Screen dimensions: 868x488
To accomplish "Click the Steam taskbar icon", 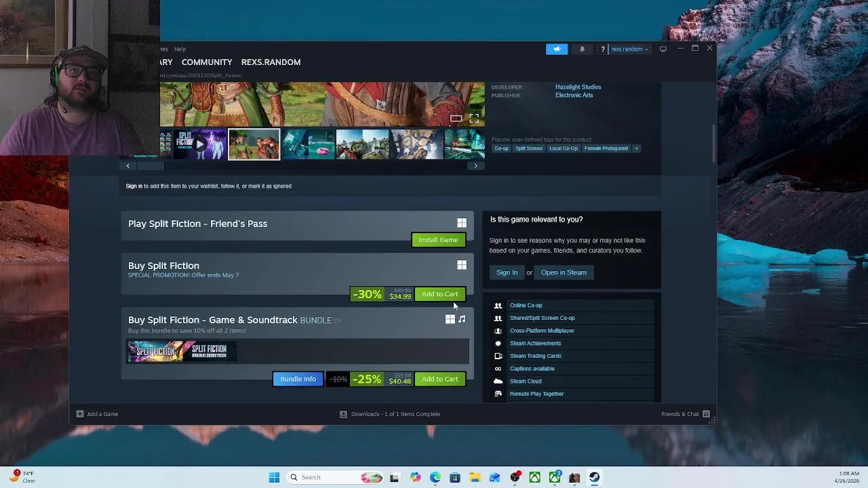I will point(594,477).
